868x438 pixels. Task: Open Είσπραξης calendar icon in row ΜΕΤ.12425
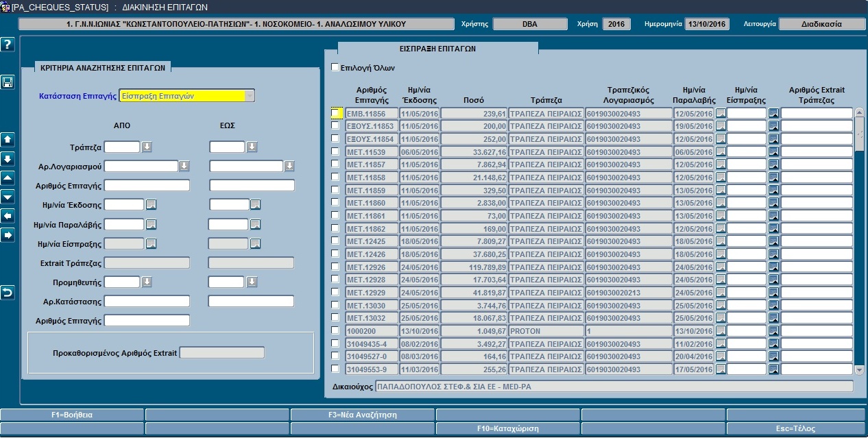pyautogui.click(x=773, y=241)
